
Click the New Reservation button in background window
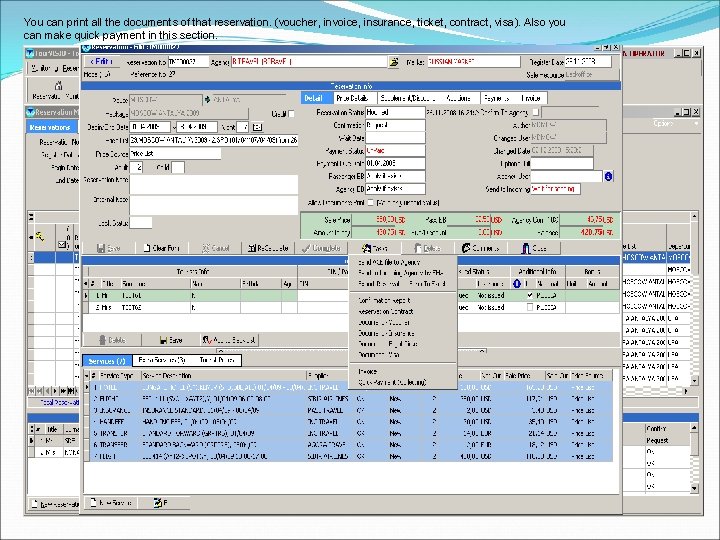tap(54, 504)
